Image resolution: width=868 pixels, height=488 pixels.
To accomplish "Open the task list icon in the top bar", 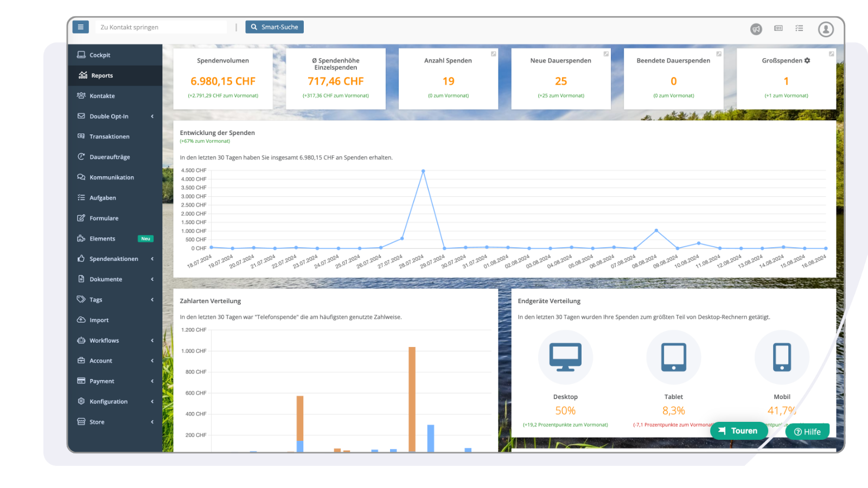I will [799, 29].
